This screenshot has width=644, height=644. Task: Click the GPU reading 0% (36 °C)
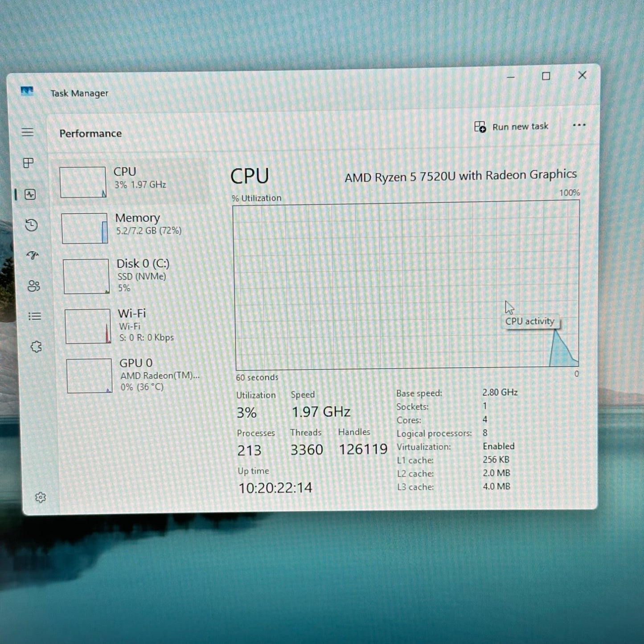[142, 387]
